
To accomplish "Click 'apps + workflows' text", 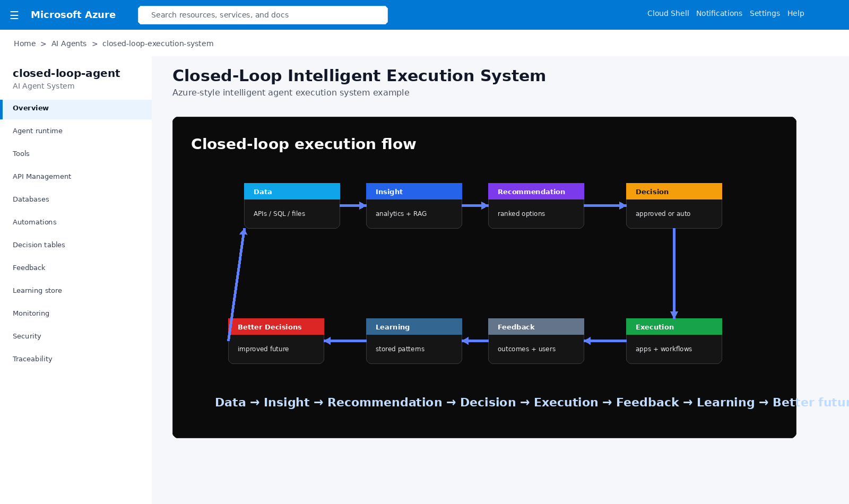I will (x=664, y=349).
